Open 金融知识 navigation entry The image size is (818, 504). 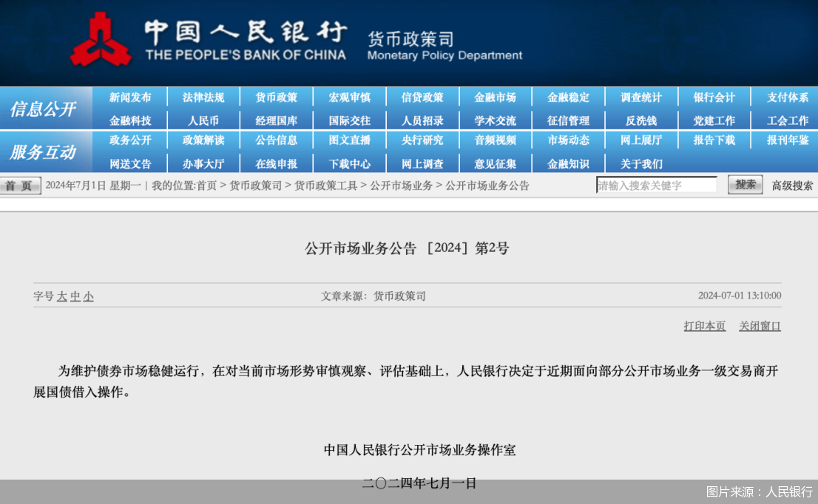coord(568,164)
